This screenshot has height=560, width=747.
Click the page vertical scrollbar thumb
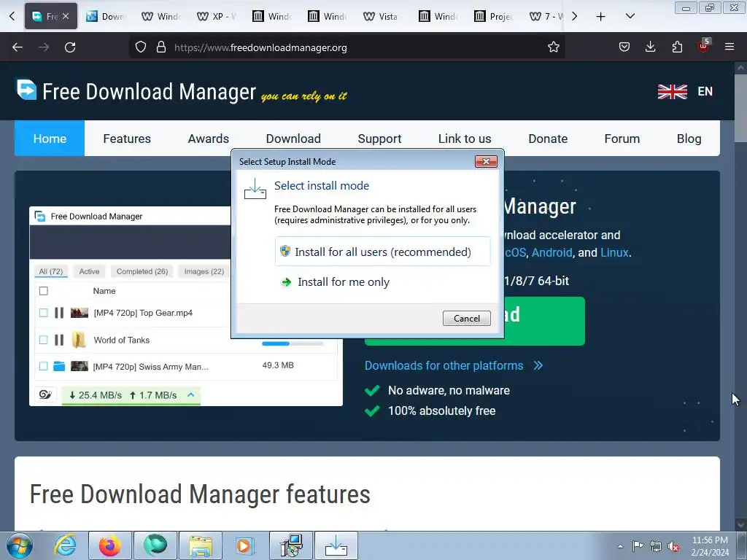point(740,109)
